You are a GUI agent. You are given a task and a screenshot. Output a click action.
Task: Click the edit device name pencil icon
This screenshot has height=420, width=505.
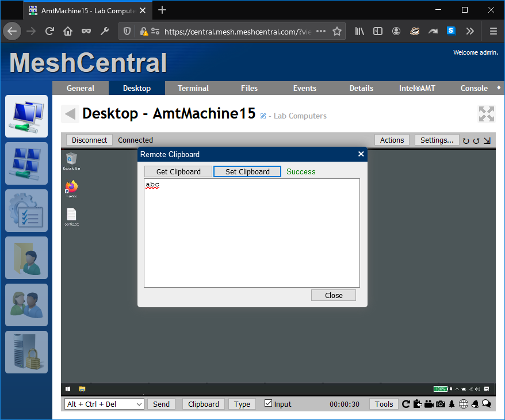[263, 116]
